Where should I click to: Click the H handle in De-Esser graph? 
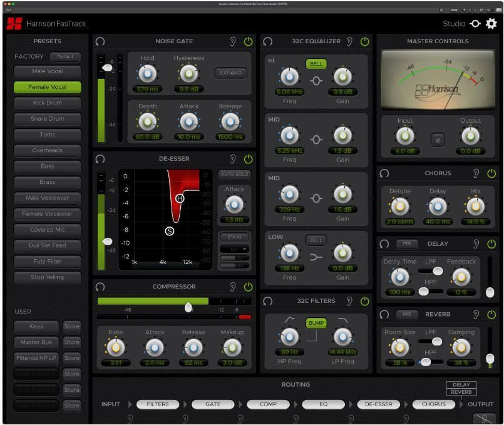(180, 199)
